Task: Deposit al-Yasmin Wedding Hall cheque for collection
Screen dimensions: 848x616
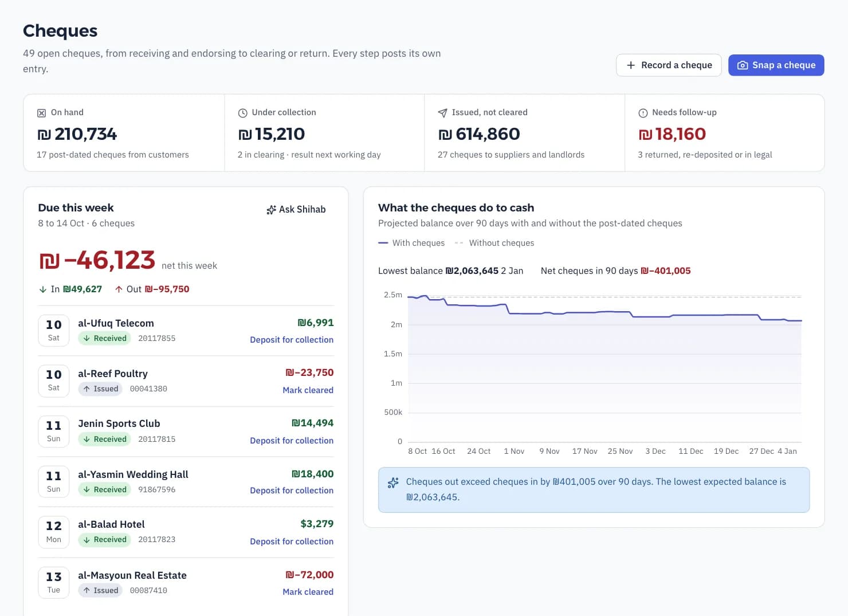Action: 292,491
